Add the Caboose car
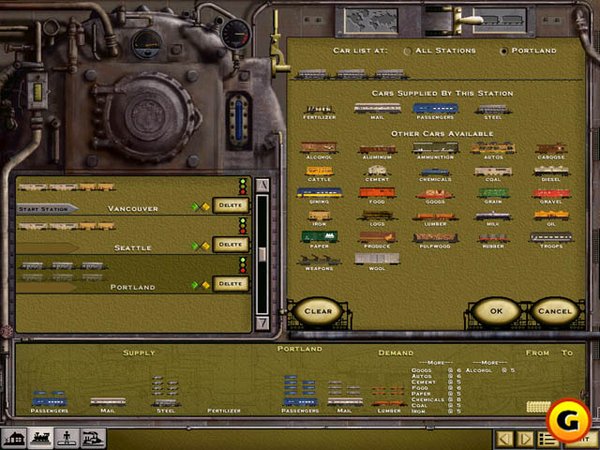 tap(549, 148)
